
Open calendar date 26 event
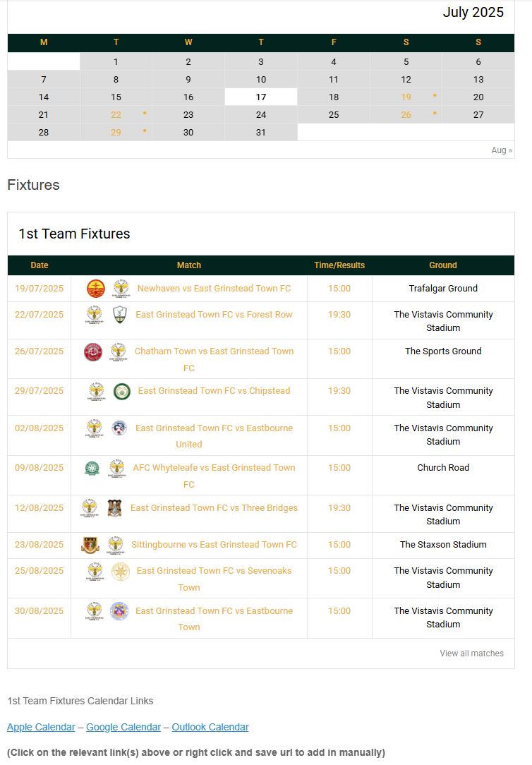click(x=406, y=114)
